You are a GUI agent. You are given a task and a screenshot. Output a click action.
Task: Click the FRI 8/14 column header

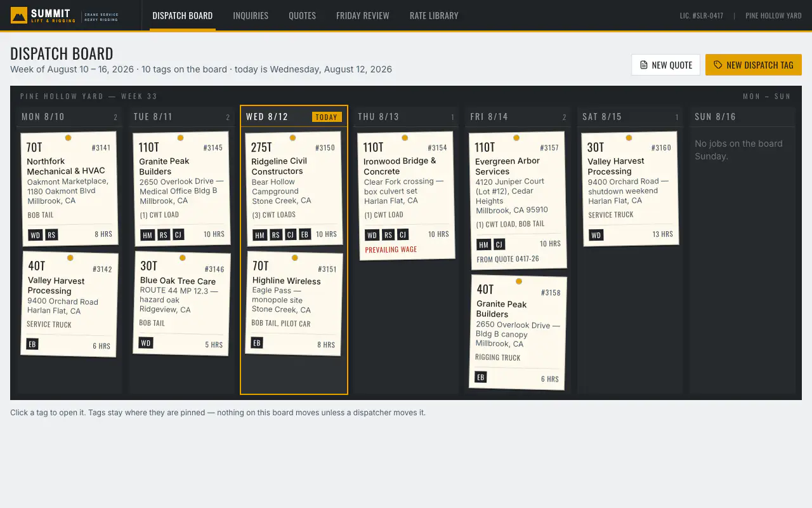(518, 117)
